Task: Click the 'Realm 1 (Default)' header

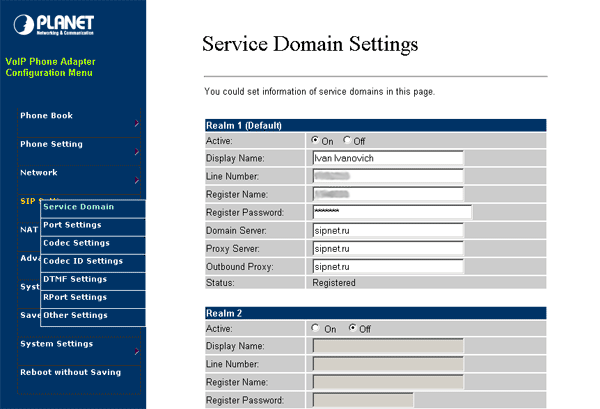Action: click(376, 125)
